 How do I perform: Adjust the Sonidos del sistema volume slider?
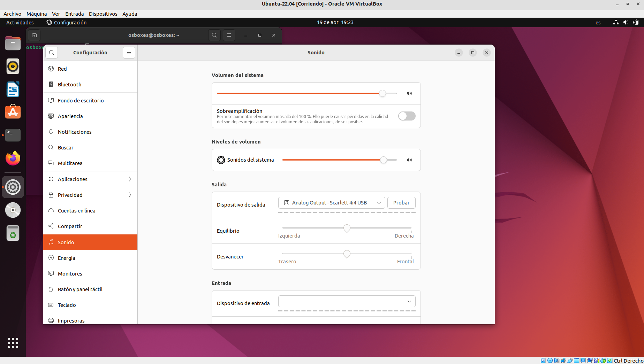pyautogui.click(x=340, y=160)
